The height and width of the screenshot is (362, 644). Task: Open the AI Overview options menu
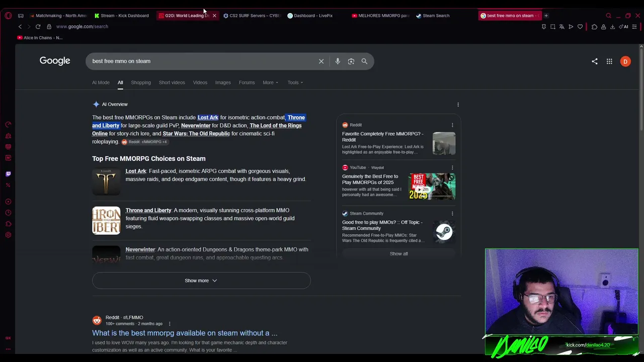[458, 105]
